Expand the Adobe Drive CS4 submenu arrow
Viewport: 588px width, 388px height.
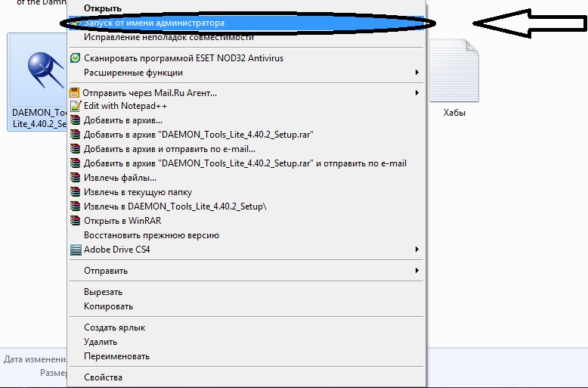pyautogui.click(x=417, y=249)
